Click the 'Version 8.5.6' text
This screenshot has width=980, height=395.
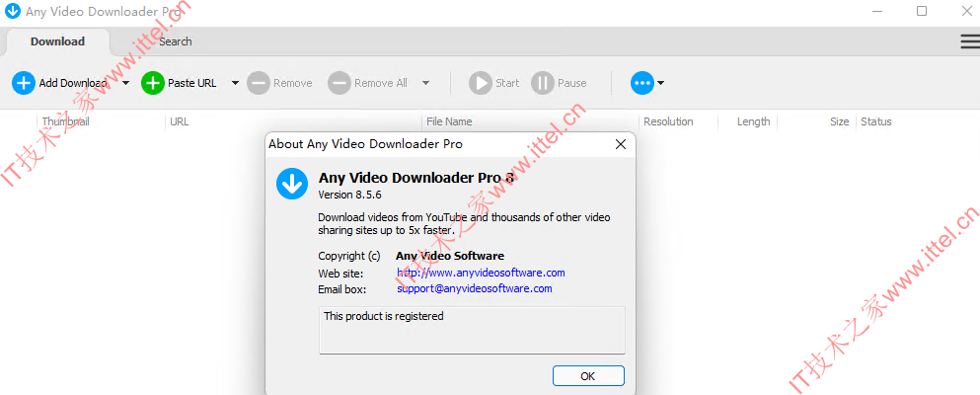[x=349, y=195]
